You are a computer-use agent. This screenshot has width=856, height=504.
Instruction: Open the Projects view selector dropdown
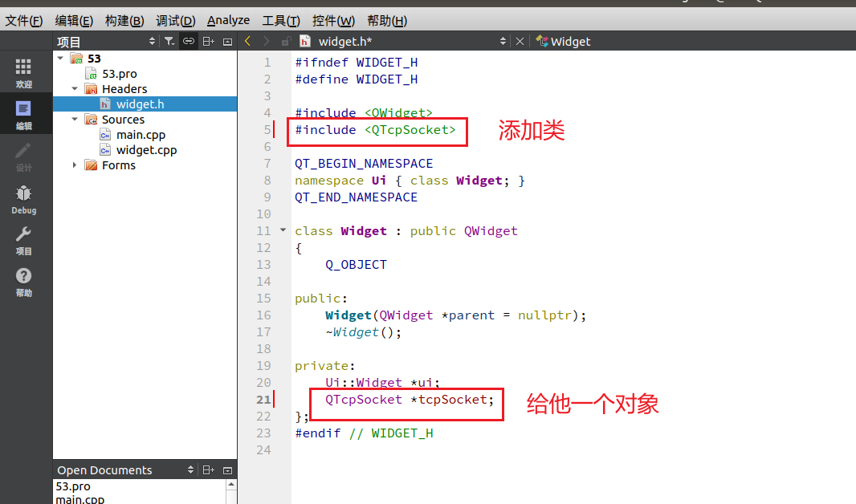[x=152, y=42]
